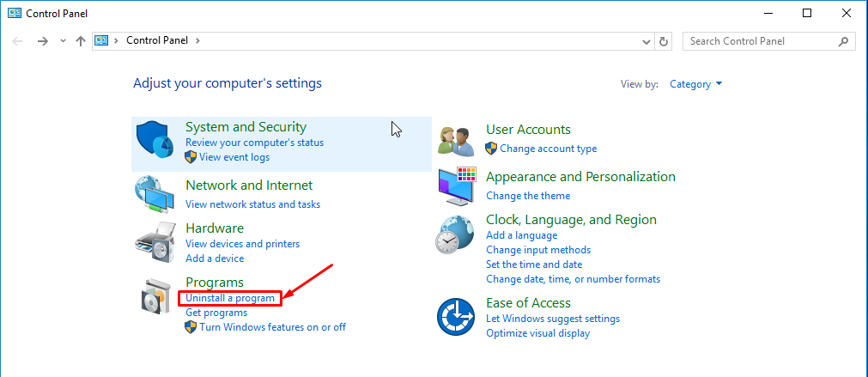Open Appearance and Personalization heading
The width and height of the screenshot is (868, 377).
[580, 177]
